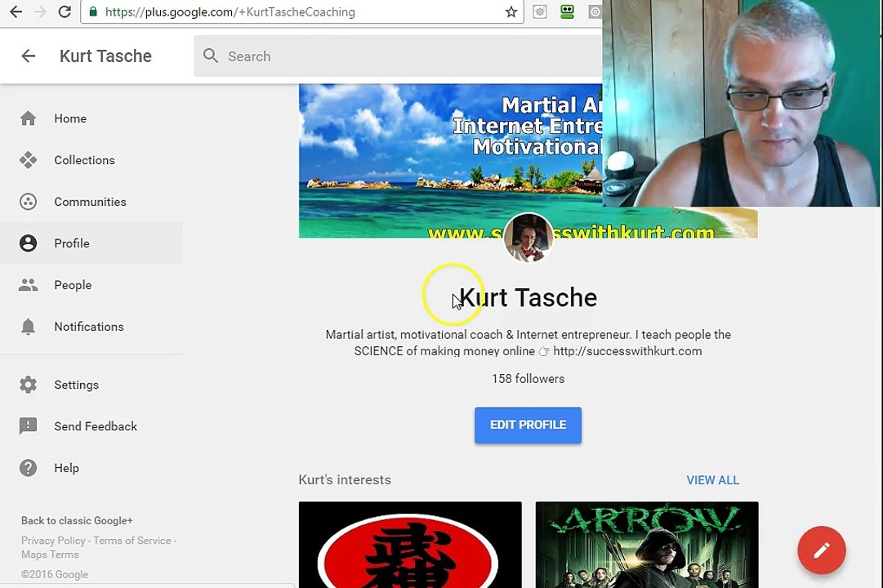Click the Send Feedback speech icon
The width and height of the screenshot is (883, 588).
pyautogui.click(x=28, y=426)
